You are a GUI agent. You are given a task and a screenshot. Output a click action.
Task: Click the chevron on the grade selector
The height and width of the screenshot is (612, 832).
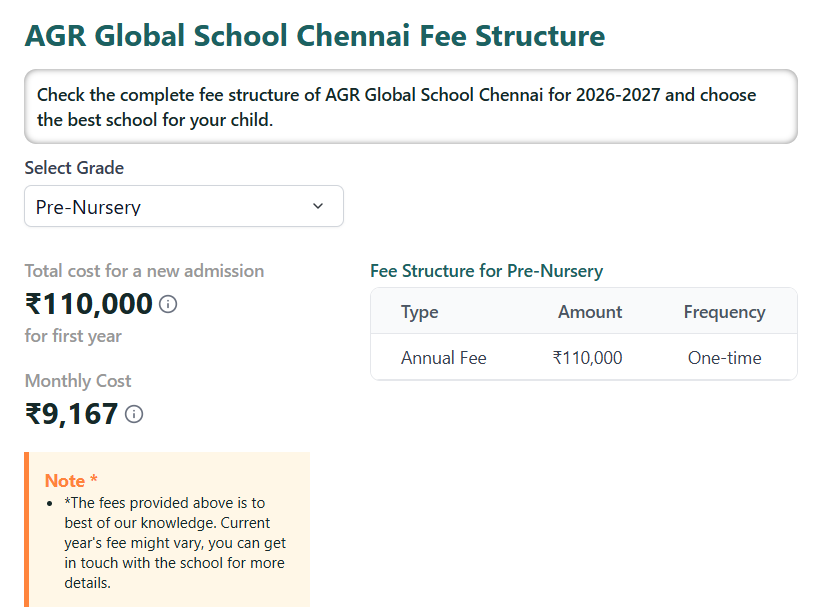pos(318,206)
